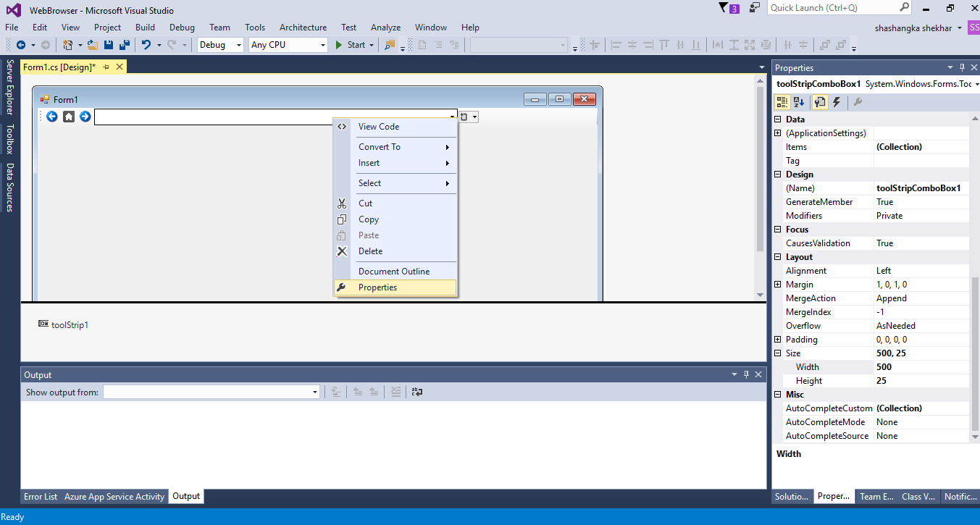Image resolution: width=980 pixels, height=525 pixels.
Task: Expand the Padding property
Action: [x=778, y=340]
